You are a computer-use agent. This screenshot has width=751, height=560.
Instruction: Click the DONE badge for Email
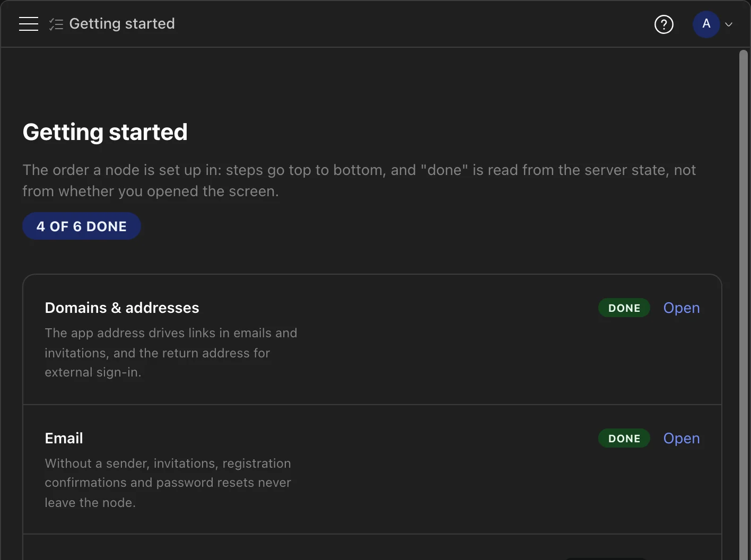point(624,438)
